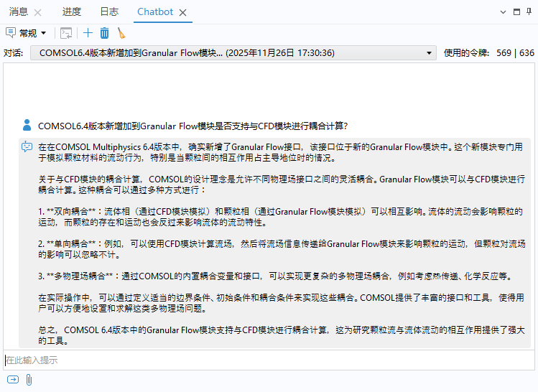The image size is (538, 392).
Task: Click the '2. **单向耦合**' paragraph
Action: 282,249
